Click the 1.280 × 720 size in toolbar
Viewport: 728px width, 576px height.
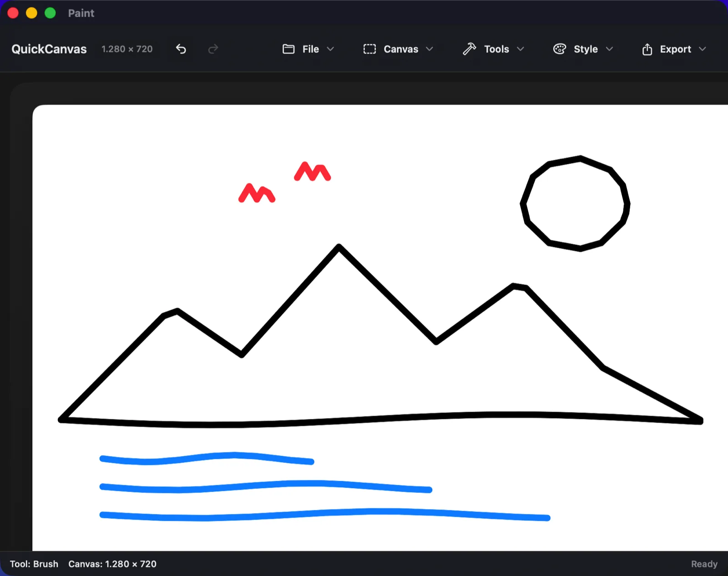click(x=127, y=49)
